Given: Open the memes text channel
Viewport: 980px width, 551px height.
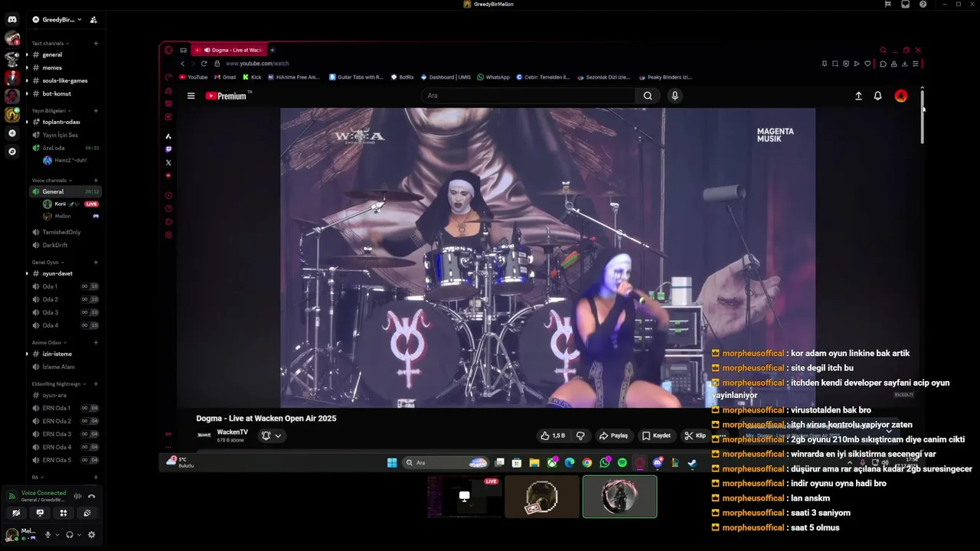Looking at the screenshot, I should point(63,68).
